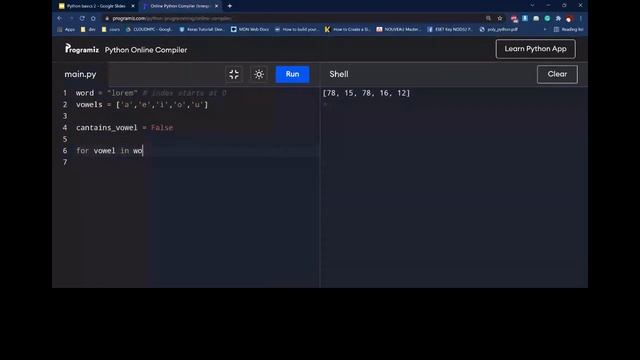Select the main.py file tab
The height and width of the screenshot is (360, 640).
pyautogui.click(x=80, y=74)
